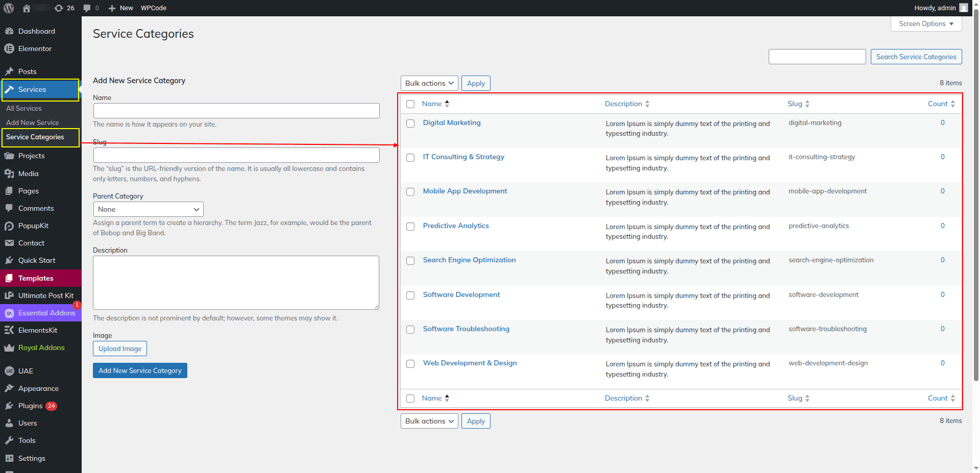Viewport: 980px width, 473px height.
Task: Open the top Bulk actions dropdown
Action: click(x=429, y=83)
